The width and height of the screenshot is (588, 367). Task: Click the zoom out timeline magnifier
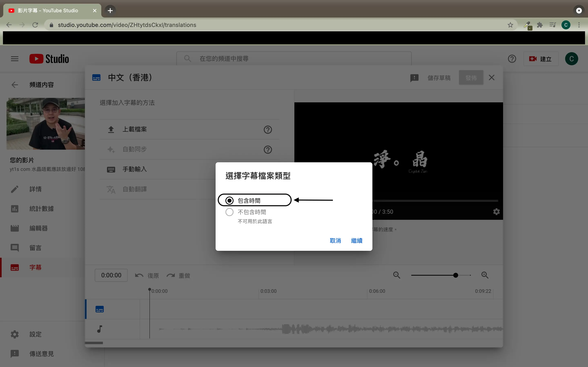click(x=396, y=275)
